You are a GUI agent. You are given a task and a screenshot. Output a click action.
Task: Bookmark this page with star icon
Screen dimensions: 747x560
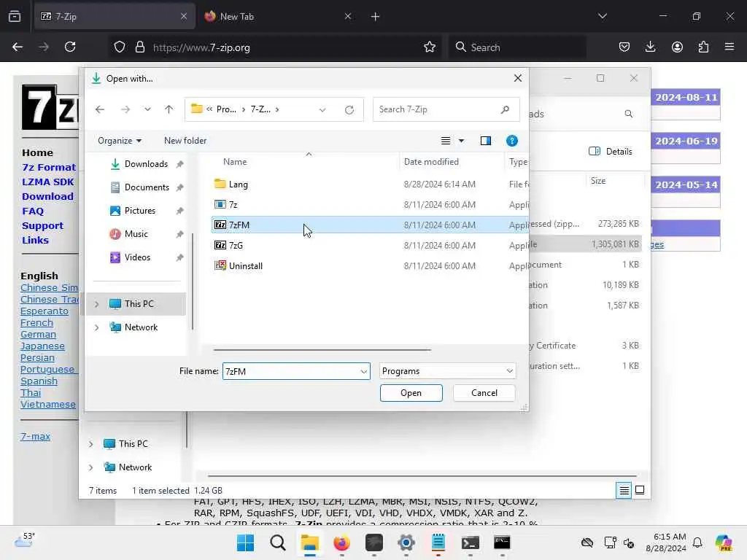(430, 47)
